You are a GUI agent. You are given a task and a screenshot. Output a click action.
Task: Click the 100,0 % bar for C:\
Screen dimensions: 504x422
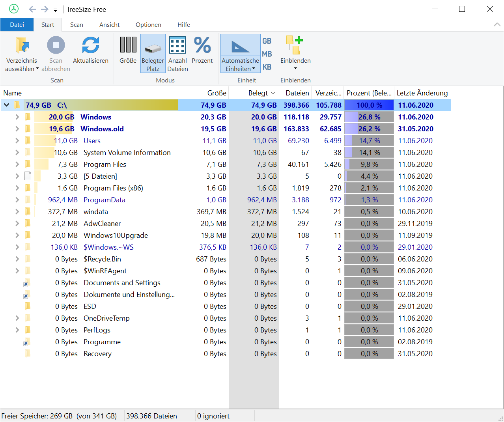pos(369,105)
